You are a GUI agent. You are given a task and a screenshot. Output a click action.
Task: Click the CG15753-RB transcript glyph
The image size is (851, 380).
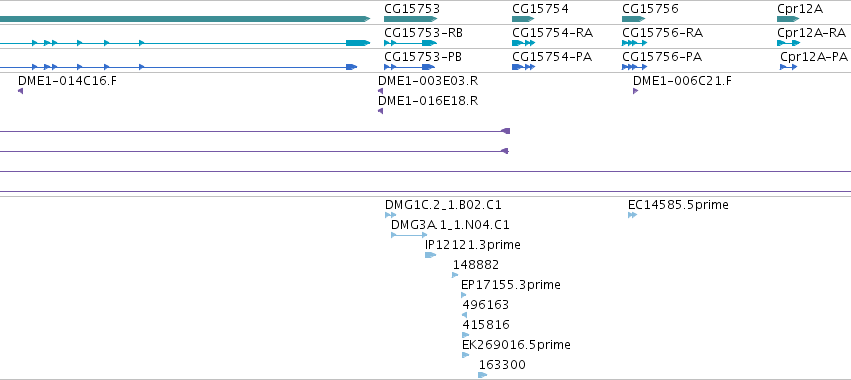[410, 43]
